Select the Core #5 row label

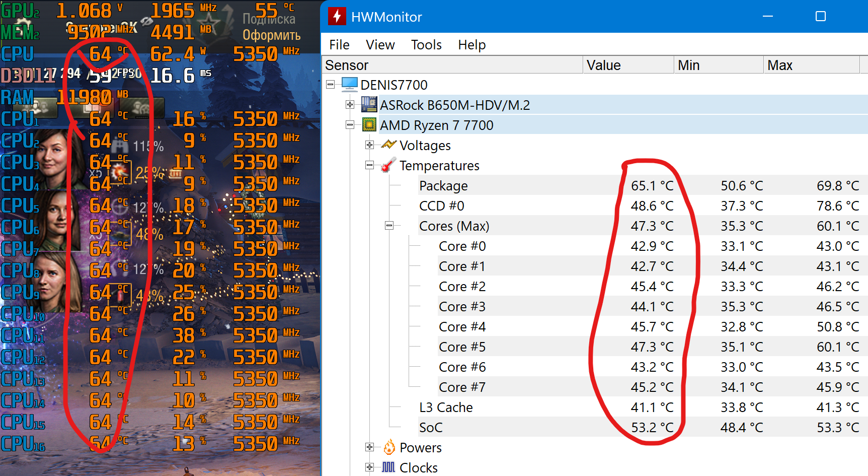[462, 347]
